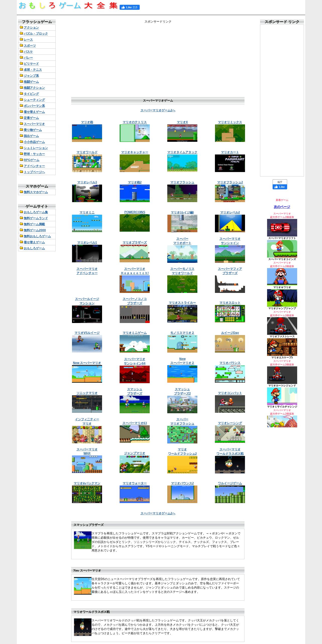
Task: Click the Facebook Like 213 button in header
Action: 130,7
